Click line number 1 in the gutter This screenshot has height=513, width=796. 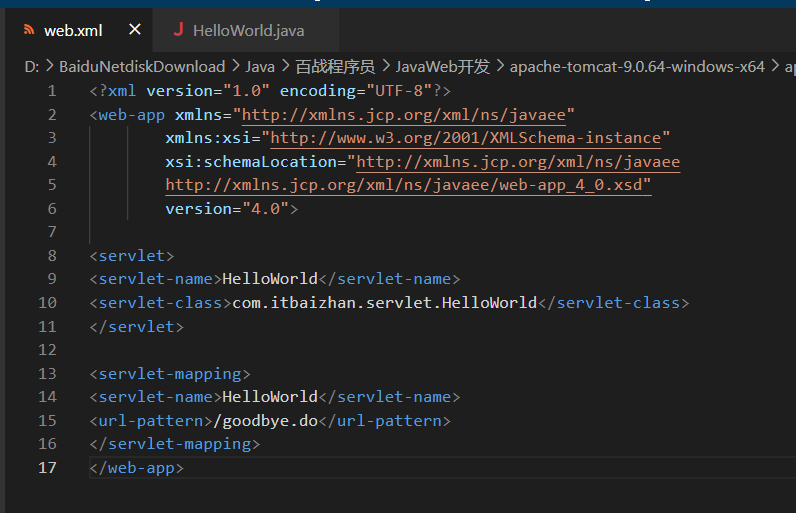point(52,91)
